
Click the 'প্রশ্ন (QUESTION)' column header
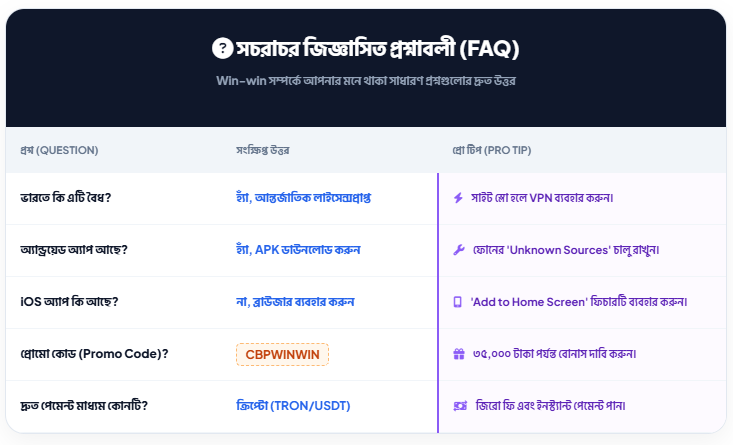coord(59,150)
